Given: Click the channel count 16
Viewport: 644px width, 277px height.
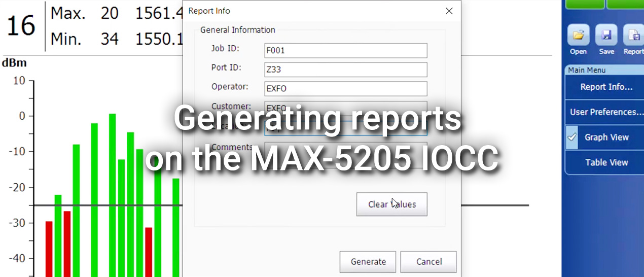Looking at the screenshot, I should 21,26.
